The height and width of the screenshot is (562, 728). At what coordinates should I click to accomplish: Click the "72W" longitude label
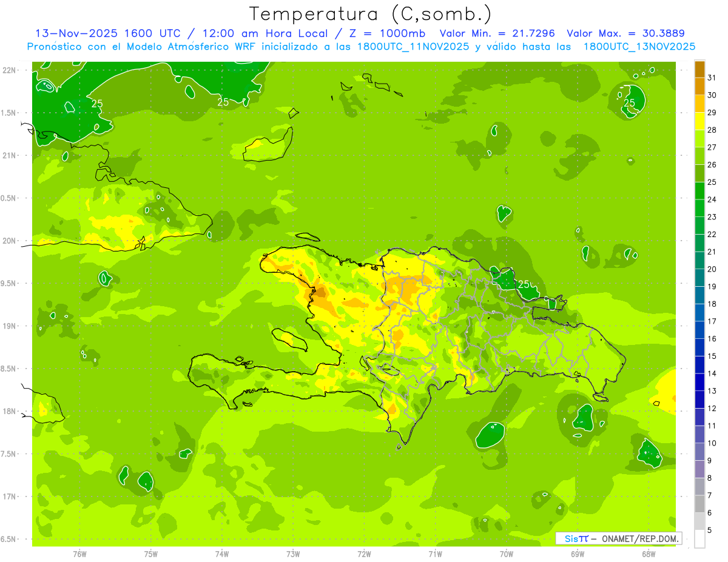tap(364, 554)
